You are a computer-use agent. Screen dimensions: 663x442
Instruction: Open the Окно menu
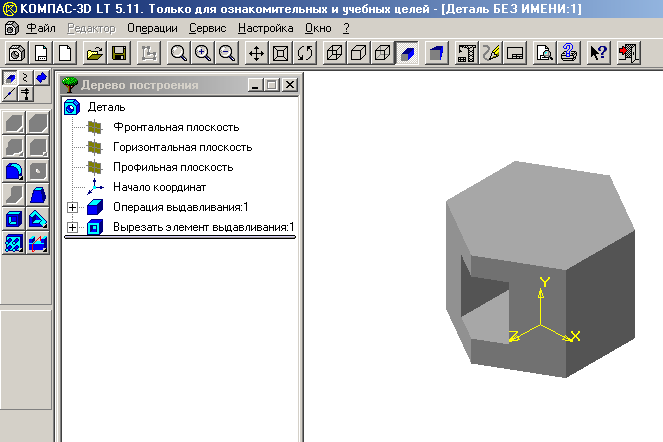click(318, 28)
